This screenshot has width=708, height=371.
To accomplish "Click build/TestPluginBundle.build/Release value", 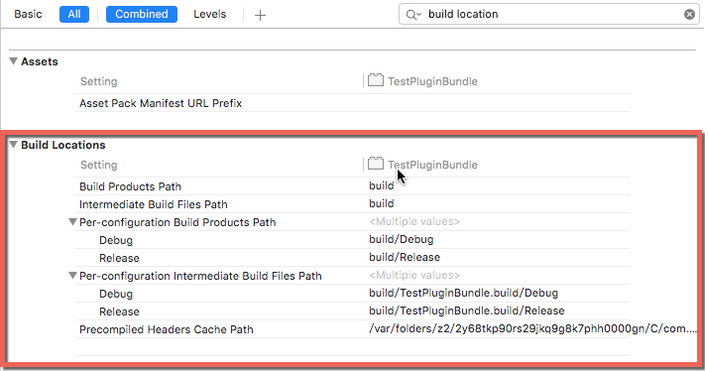I will 467,311.
